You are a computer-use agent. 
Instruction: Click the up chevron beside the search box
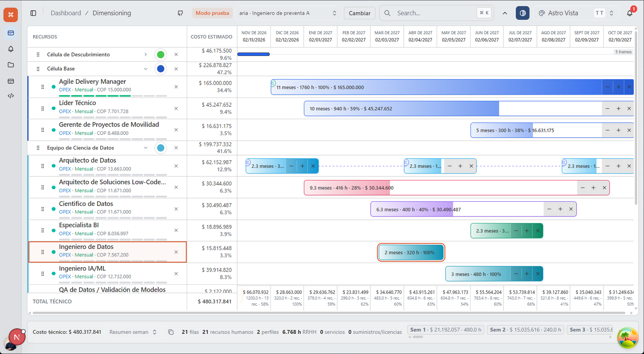[505, 13]
